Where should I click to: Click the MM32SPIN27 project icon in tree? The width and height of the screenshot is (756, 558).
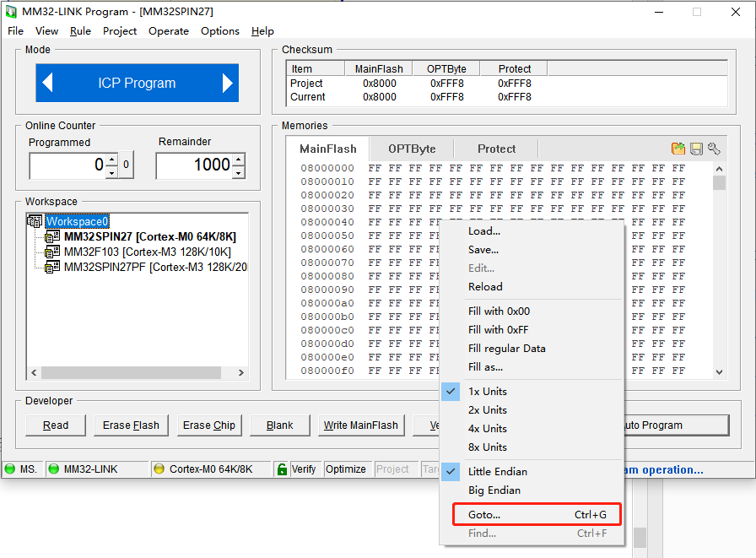[52, 237]
